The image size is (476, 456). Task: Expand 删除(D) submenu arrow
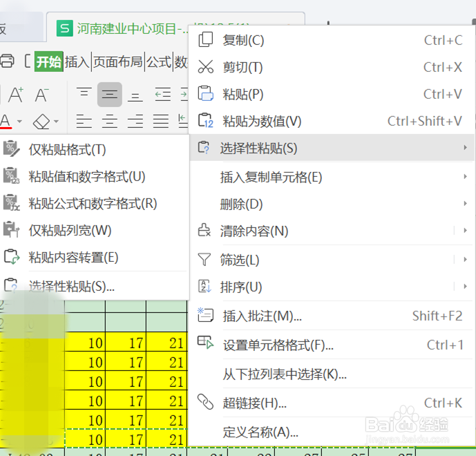tap(465, 203)
